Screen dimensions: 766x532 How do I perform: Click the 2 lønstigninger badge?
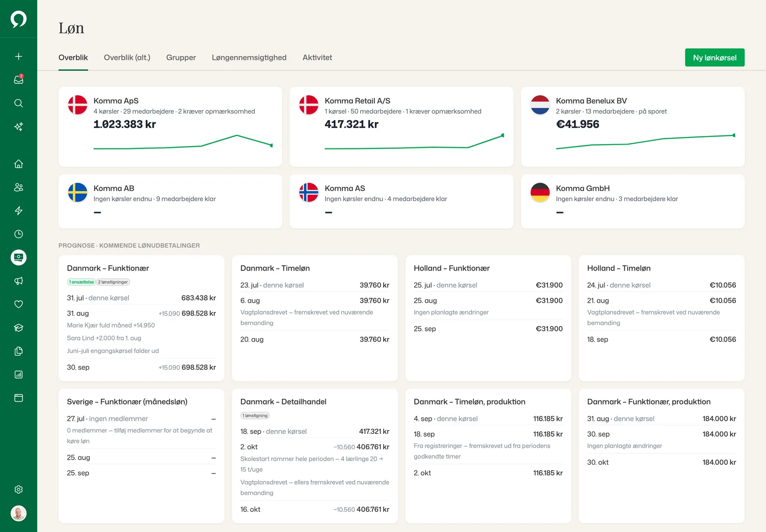tap(113, 282)
